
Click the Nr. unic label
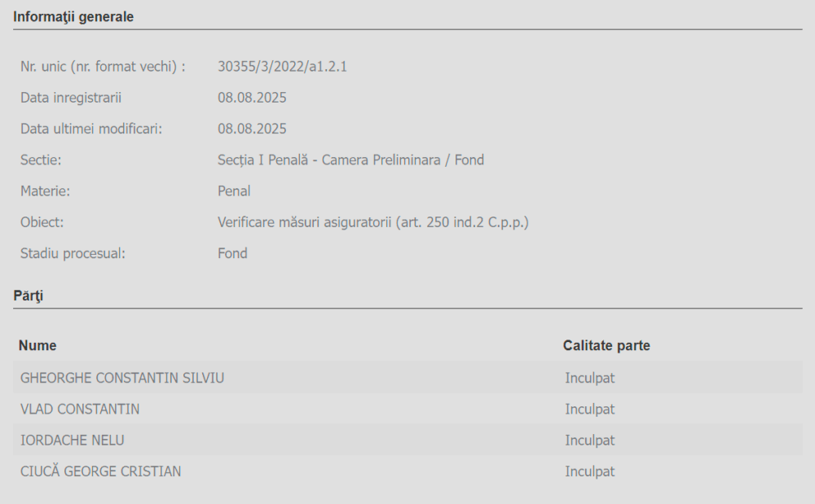point(103,67)
